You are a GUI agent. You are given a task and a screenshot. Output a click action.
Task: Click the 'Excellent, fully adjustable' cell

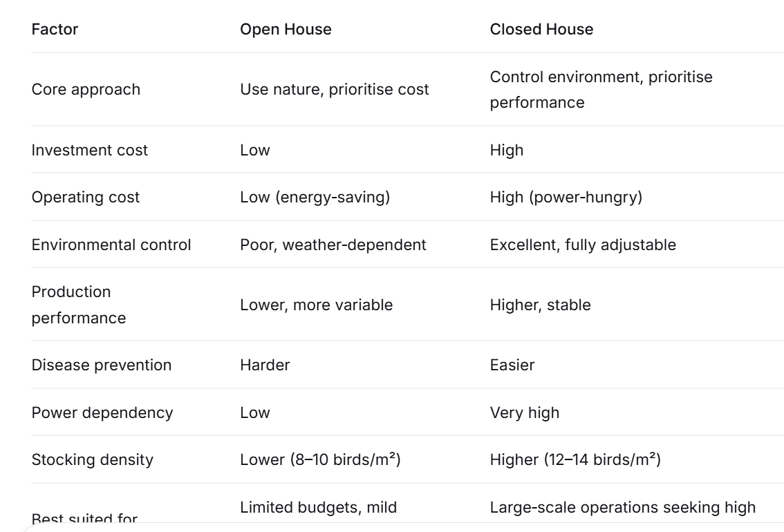583,245
